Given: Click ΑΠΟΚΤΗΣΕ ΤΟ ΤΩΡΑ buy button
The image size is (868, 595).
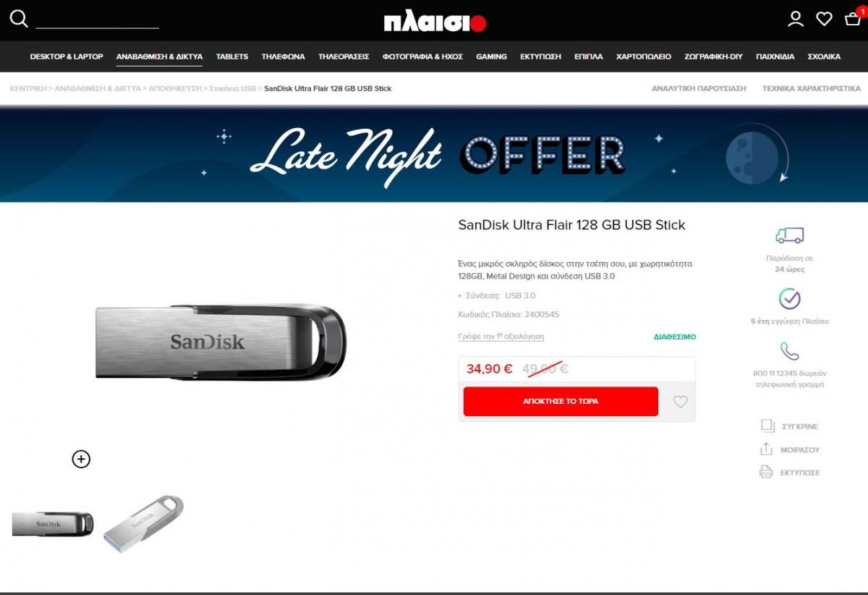Looking at the screenshot, I should coord(561,401).
